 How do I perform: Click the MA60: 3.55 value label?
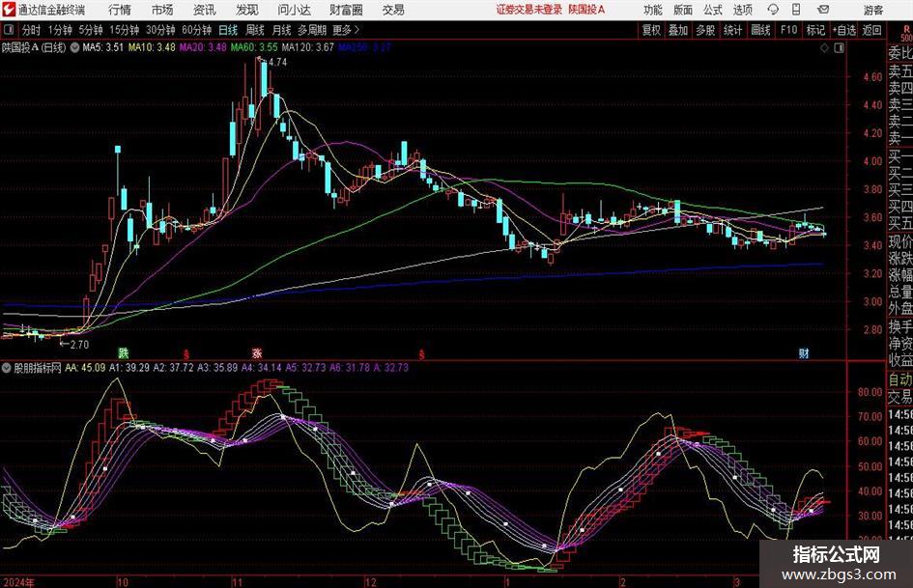(x=254, y=47)
